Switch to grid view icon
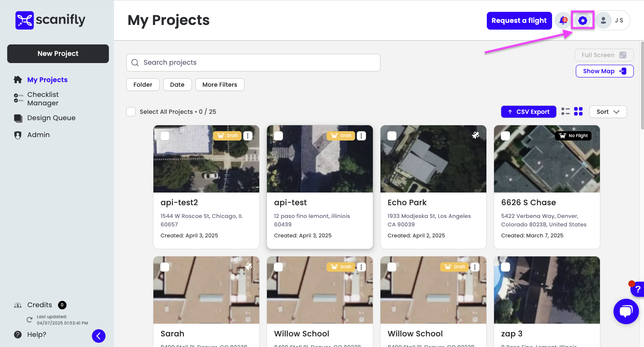Screen dimensions: 644x347 tap(578, 111)
